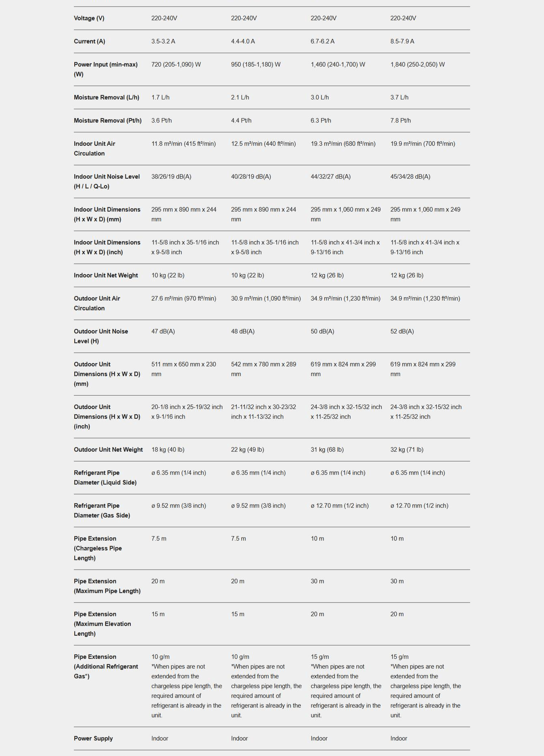Select the 31 kg (68 lb) weight value
This screenshot has height=756, width=544.
(327, 450)
